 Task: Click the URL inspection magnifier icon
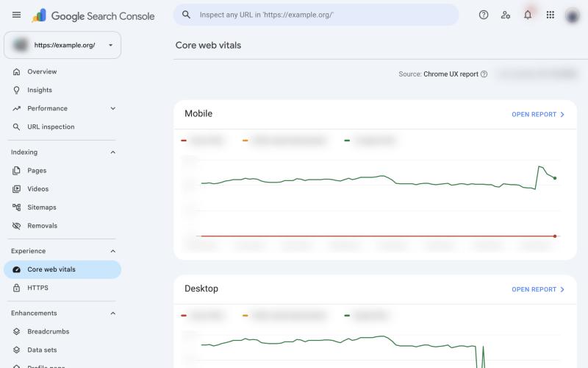[16, 127]
